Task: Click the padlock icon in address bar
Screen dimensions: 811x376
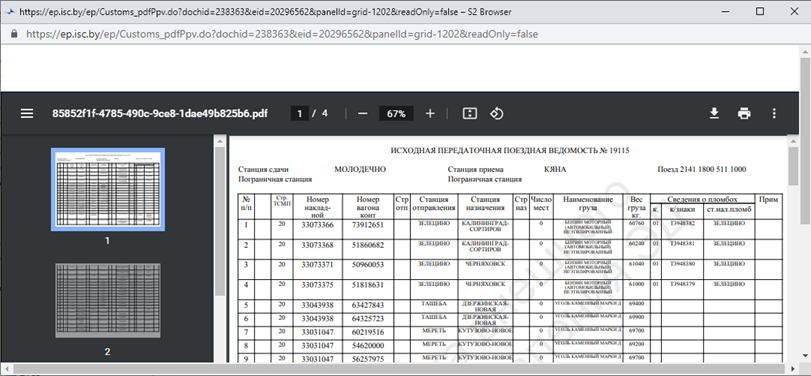Action: point(14,34)
